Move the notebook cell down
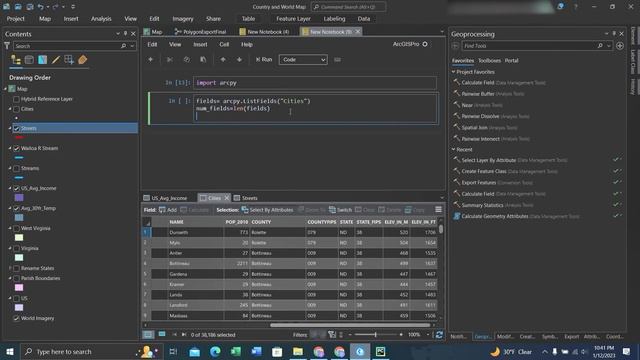The height and width of the screenshot is (360, 640). point(239,60)
